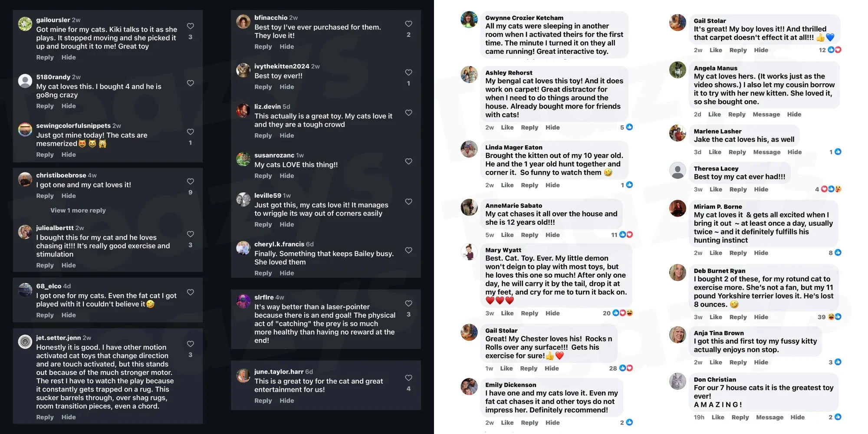Tap the heart next to 5180randy's comment
The height and width of the screenshot is (434, 868).
tap(190, 83)
